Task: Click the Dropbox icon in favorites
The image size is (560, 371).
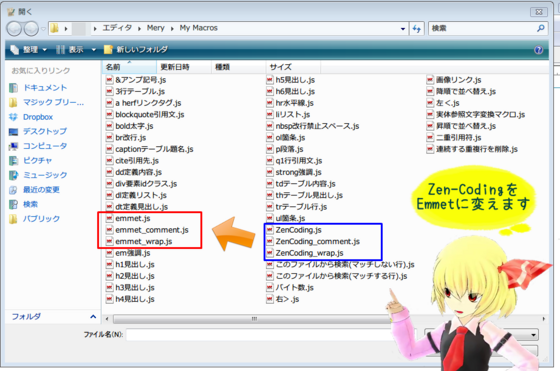Action: coord(13,117)
